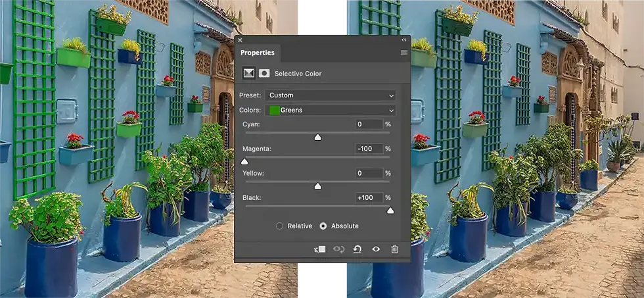Screen dimensions: 644x298
Task: Click the layer mask icon
Action: coord(264,73)
